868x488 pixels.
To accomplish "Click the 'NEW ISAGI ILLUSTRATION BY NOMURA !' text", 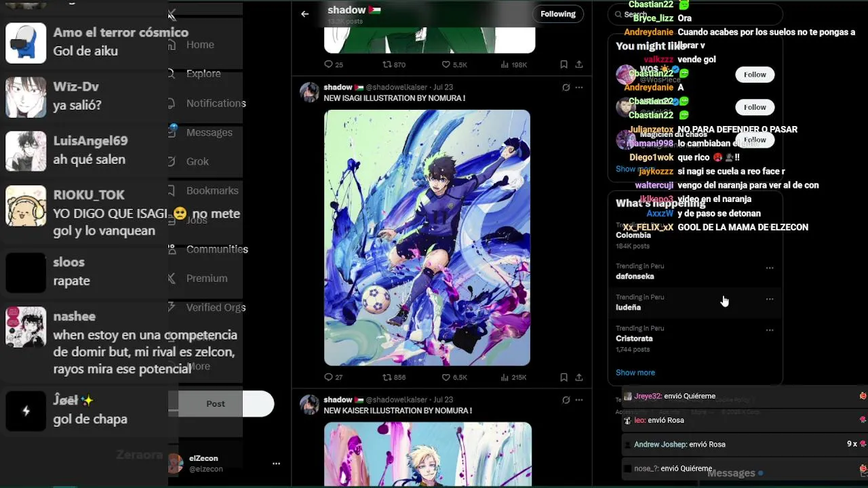I will [394, 98].
